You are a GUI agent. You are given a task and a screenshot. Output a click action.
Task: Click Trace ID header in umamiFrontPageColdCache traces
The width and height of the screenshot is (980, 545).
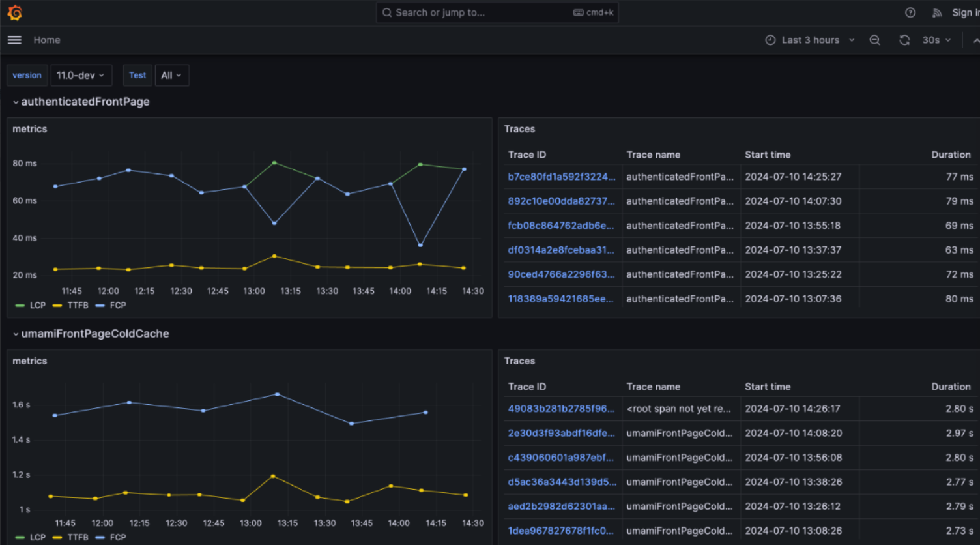527,387
